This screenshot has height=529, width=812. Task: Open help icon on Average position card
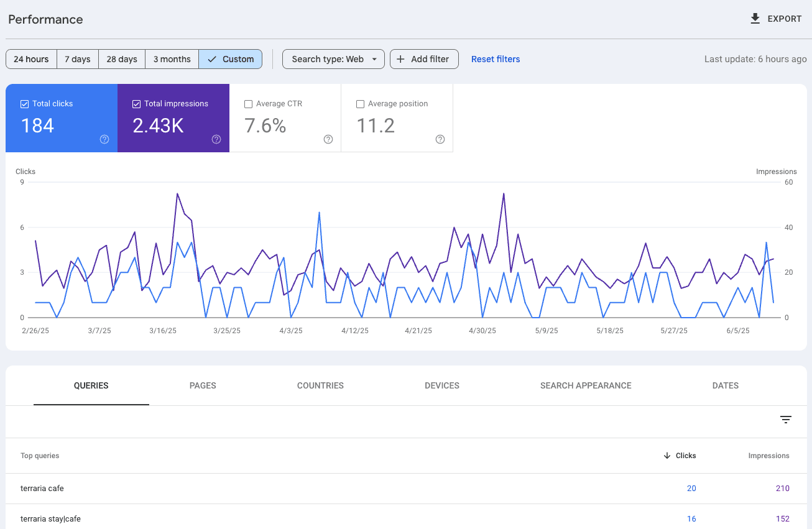440,139
